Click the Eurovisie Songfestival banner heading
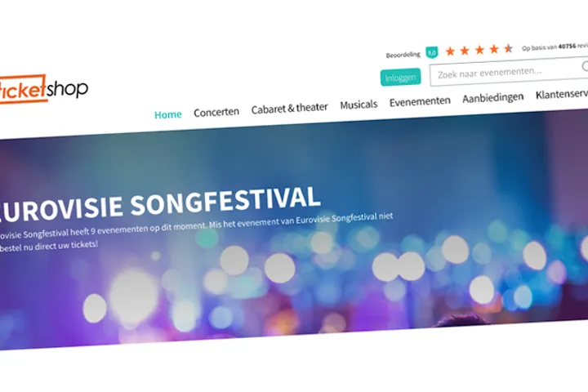The image size is (588, 392). 161,204
